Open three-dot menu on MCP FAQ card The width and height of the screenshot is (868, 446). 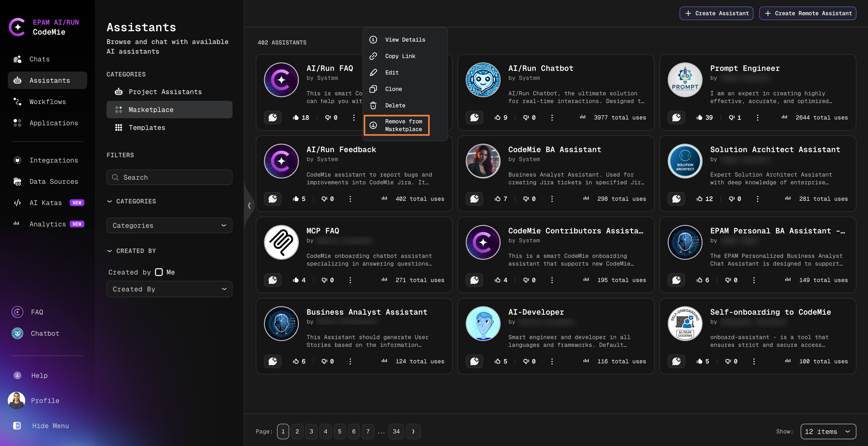click(x=350, y=280)
